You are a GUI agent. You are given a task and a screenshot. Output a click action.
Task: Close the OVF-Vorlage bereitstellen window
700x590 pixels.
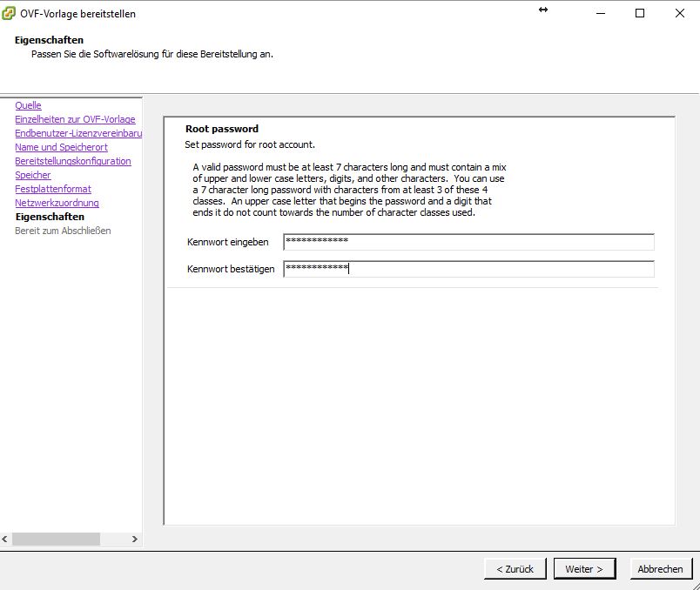tap(680, 13)
